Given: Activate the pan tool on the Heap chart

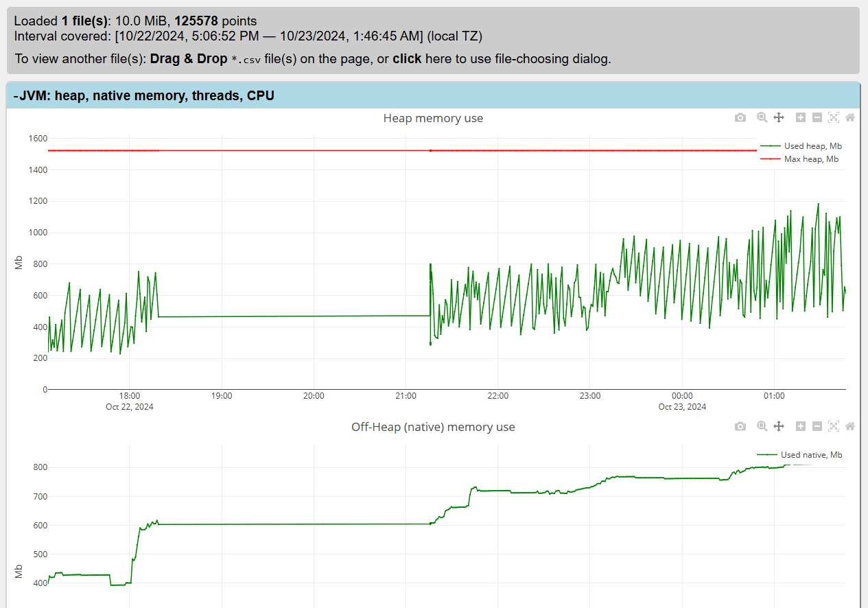Looking at the screenshot, I should tap(779, 117).
